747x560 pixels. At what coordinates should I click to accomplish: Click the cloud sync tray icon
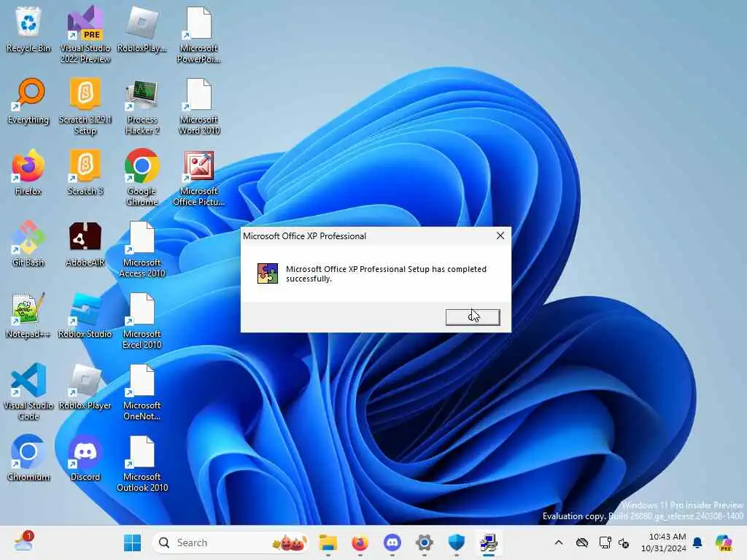[581, 542]
